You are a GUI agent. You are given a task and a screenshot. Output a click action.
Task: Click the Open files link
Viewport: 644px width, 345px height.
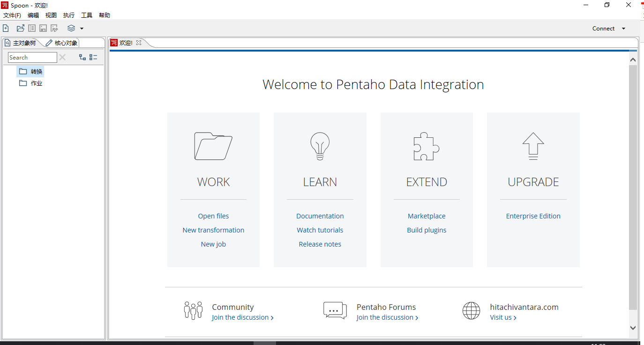(213, 216)
